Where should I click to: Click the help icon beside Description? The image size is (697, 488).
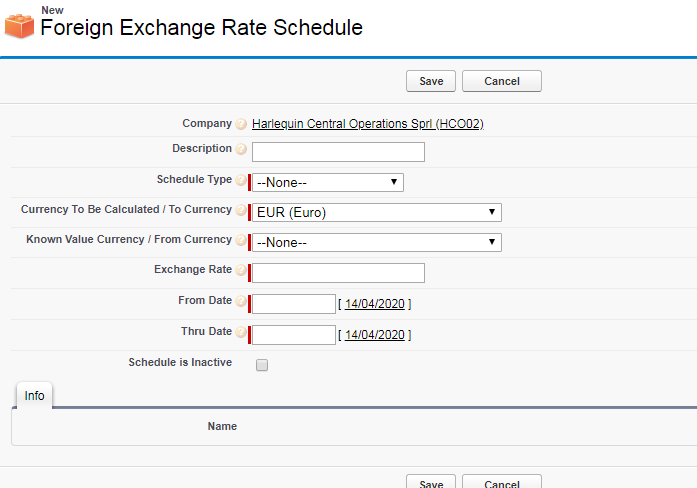pyautogui.click(x=241, y=150)
